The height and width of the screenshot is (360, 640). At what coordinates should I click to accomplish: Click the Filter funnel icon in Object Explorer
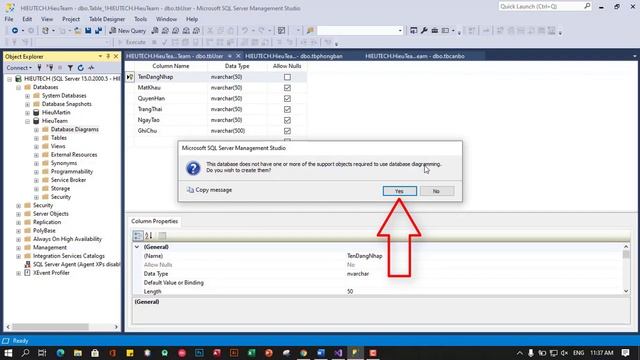pyautogui.click(x=70, y=68)
